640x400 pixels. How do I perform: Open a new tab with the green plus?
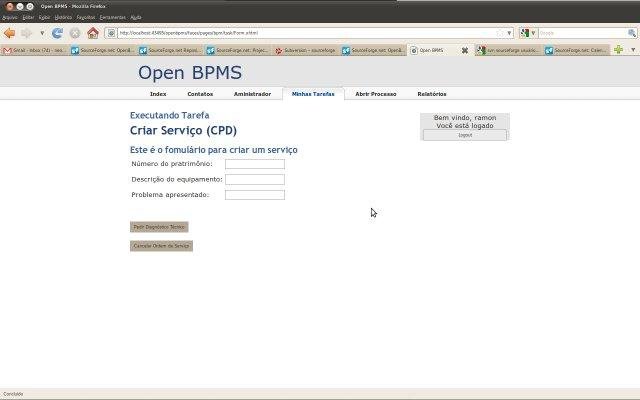coord(618,50)
